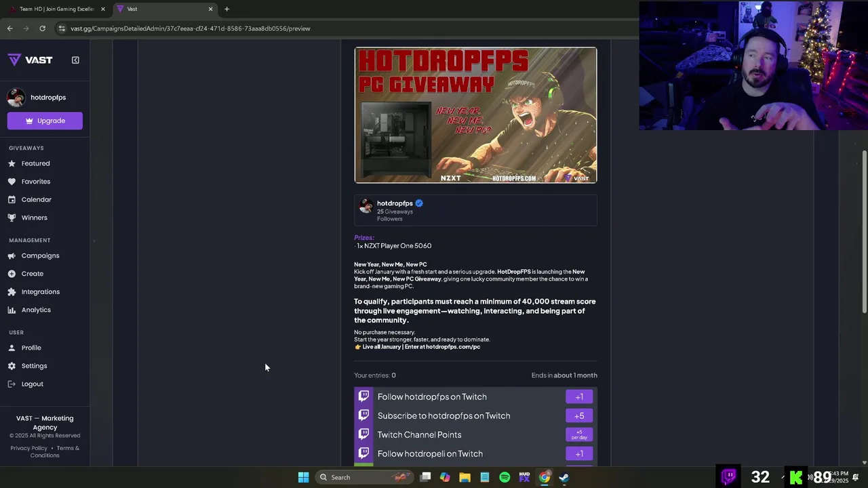The height and width of the screenshot is (488, 868).
Task: Open Favorites
Action: [36, 182]
